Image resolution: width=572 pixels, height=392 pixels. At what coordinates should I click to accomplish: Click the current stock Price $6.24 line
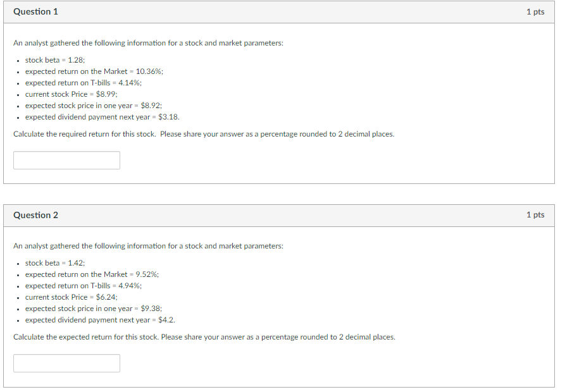point(71,297)
